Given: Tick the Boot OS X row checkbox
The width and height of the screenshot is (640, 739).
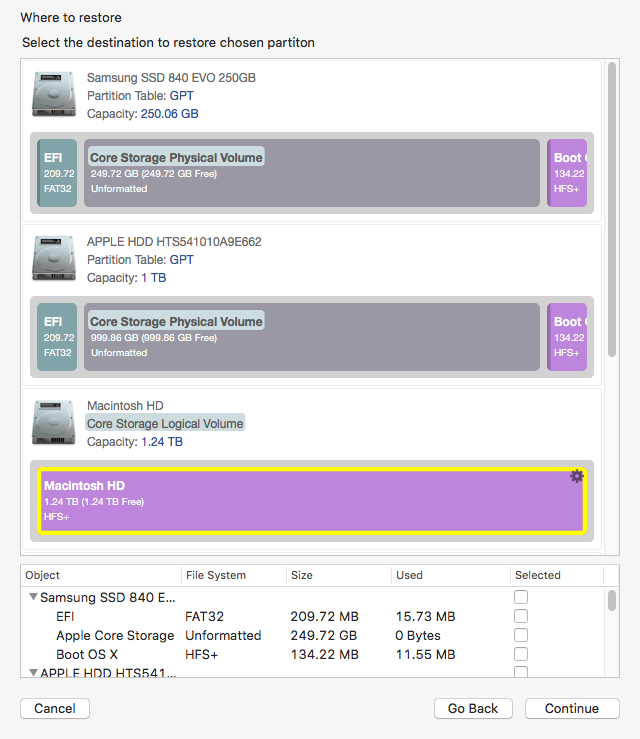Looking at the screenshot, I should [x=521, y=654].
